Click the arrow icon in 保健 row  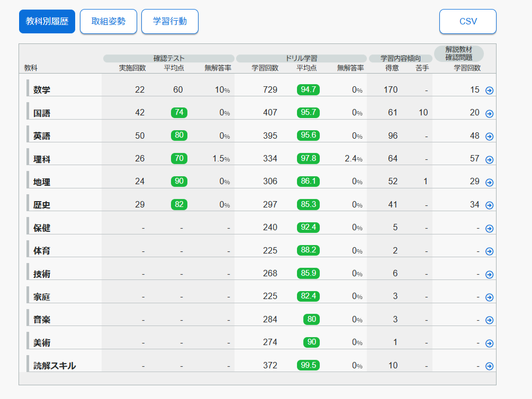(489, 229)
